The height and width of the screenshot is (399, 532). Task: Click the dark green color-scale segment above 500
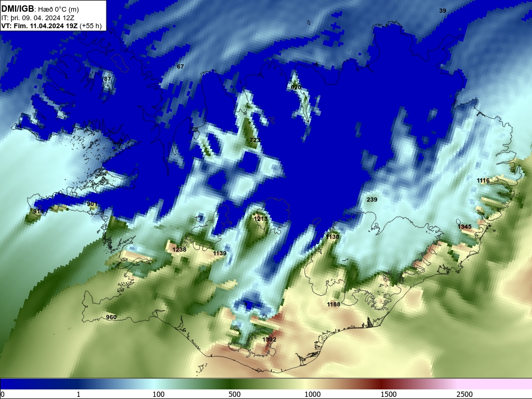pyautogui.click(x=231, y=384)
